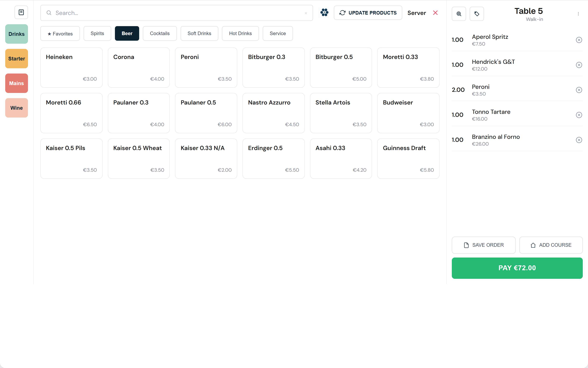Add Kaiser 0.33 N/A to the order
Screen dimensions: 588x368
(x=206, y=159)
